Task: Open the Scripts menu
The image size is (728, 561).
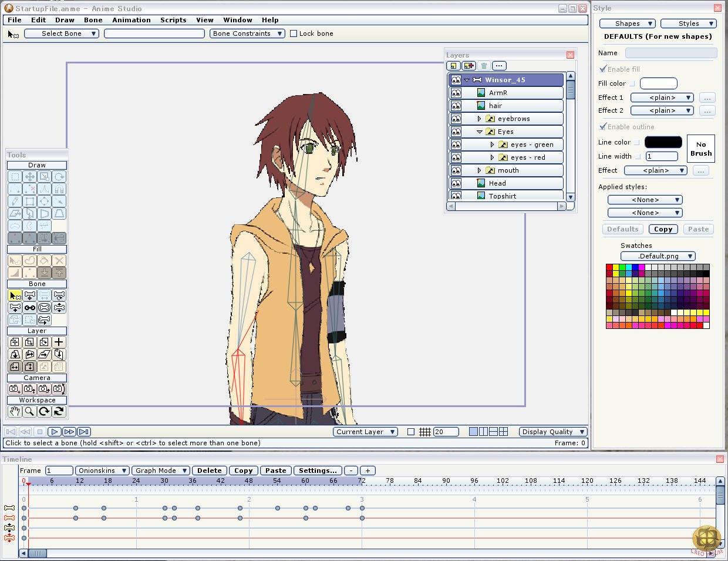Action: [x=173, y=20]
